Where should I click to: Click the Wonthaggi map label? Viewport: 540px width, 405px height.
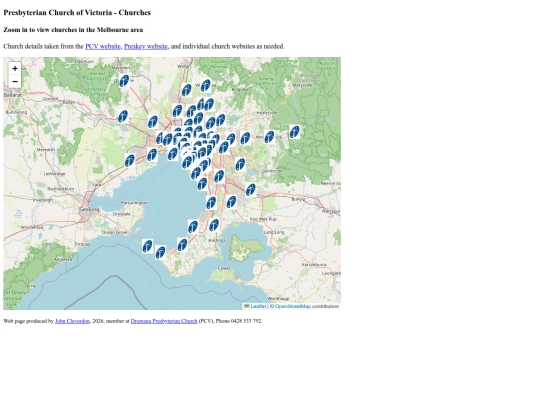(278, 298)
